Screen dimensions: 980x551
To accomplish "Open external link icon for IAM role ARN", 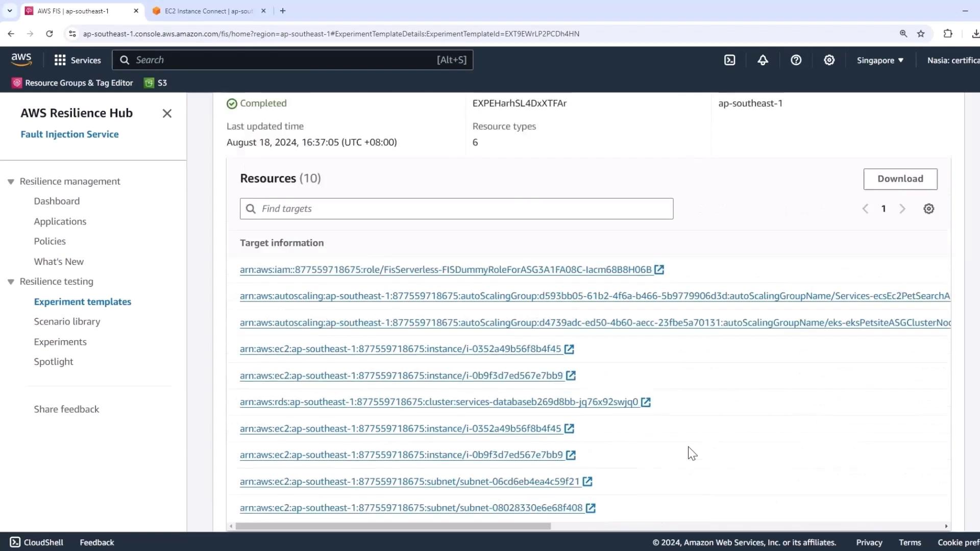I will (659, 269).
